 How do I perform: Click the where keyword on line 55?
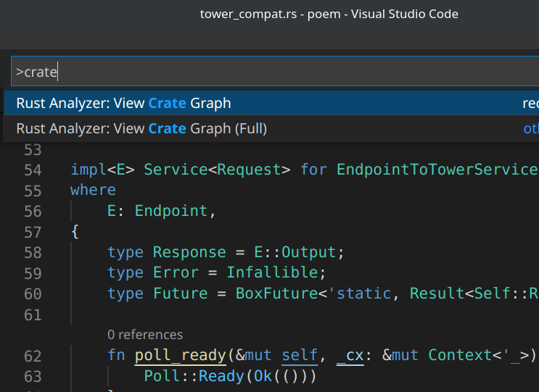tap(93, 190)
